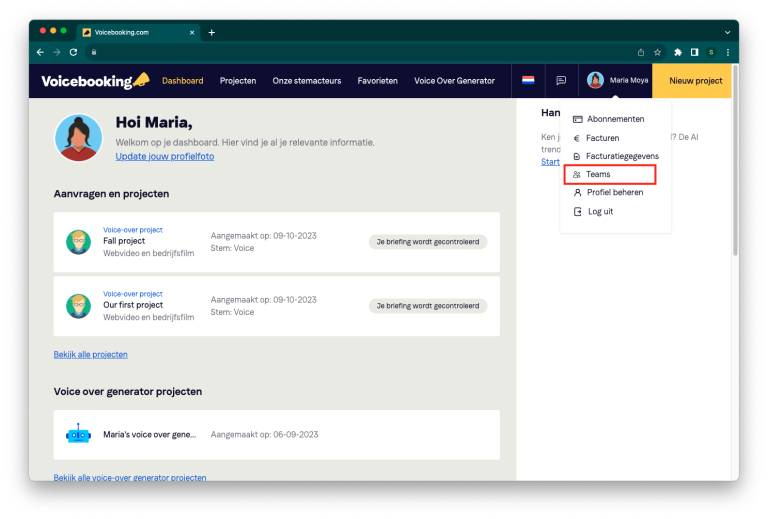Expand the tab search chevron
Viewport: 768px width, 519px height.
pos(727,32)
